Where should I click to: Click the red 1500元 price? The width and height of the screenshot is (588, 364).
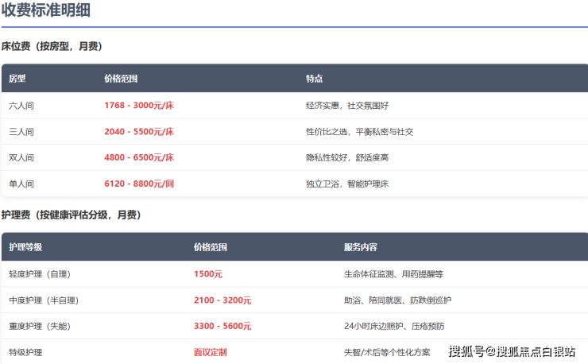(x=208, y=273)
